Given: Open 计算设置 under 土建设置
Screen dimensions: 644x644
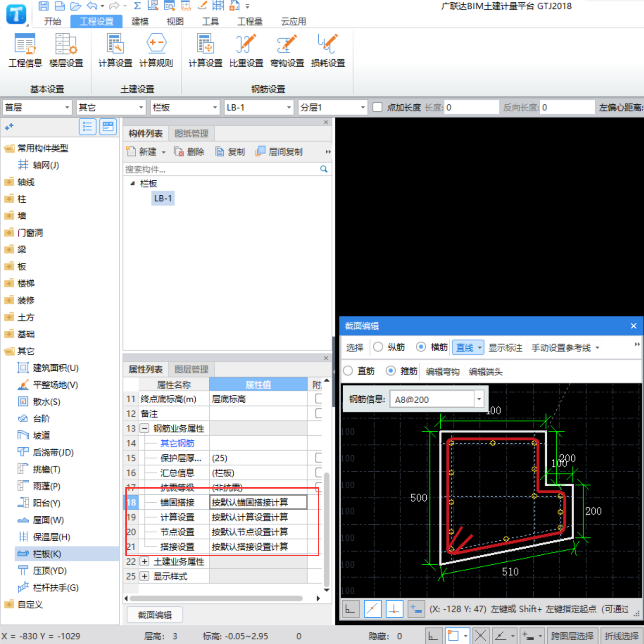Looking at the screenshot, I should [115, 51].
